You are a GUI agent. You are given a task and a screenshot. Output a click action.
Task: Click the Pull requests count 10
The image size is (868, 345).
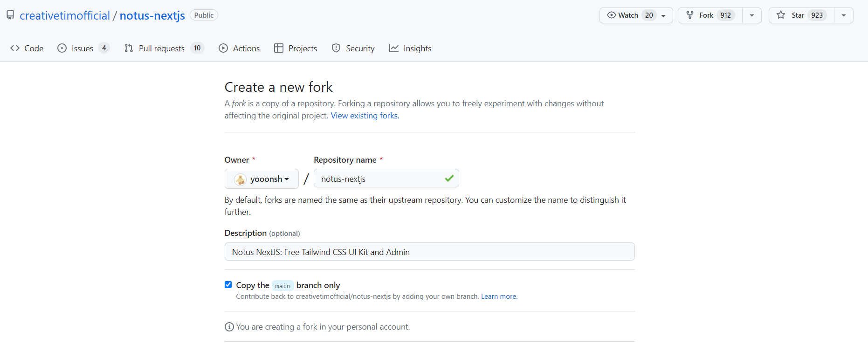tap(197, 48)
